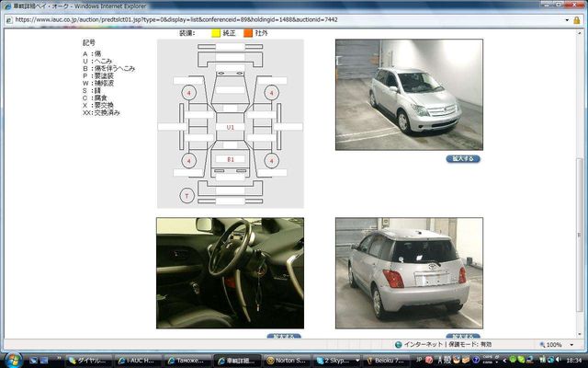Click the Windows Start orb
The width and height of the screenshot is (588, 368).
click(x=11, y=359)
